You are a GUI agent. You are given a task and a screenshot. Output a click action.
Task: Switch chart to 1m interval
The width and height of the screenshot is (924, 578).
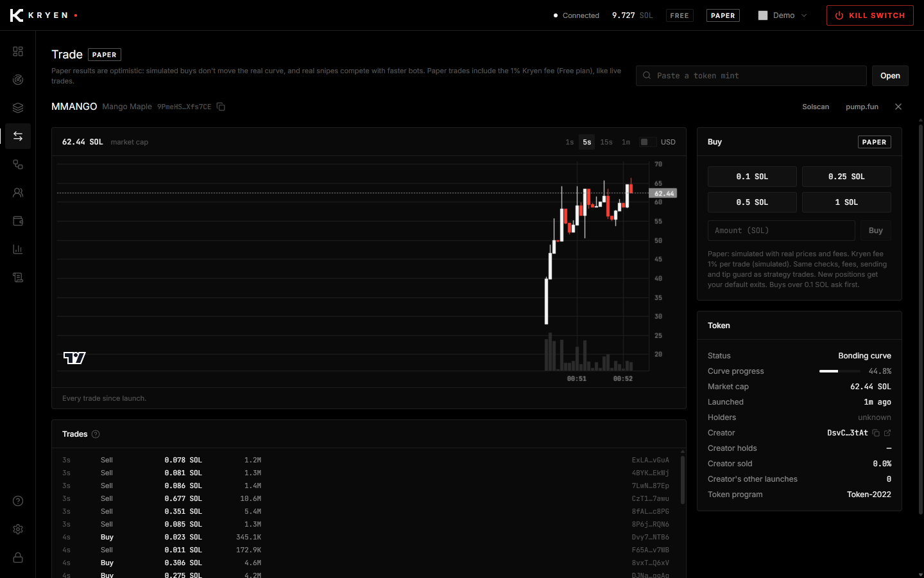pyautogui.click(x=626, y=142)
